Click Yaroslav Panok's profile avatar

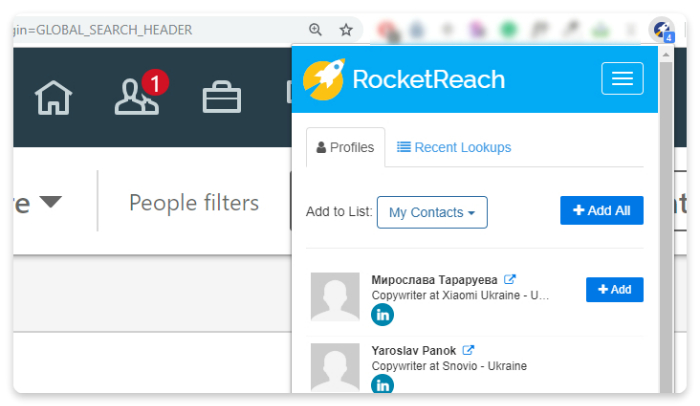click(x=335, y=367)
